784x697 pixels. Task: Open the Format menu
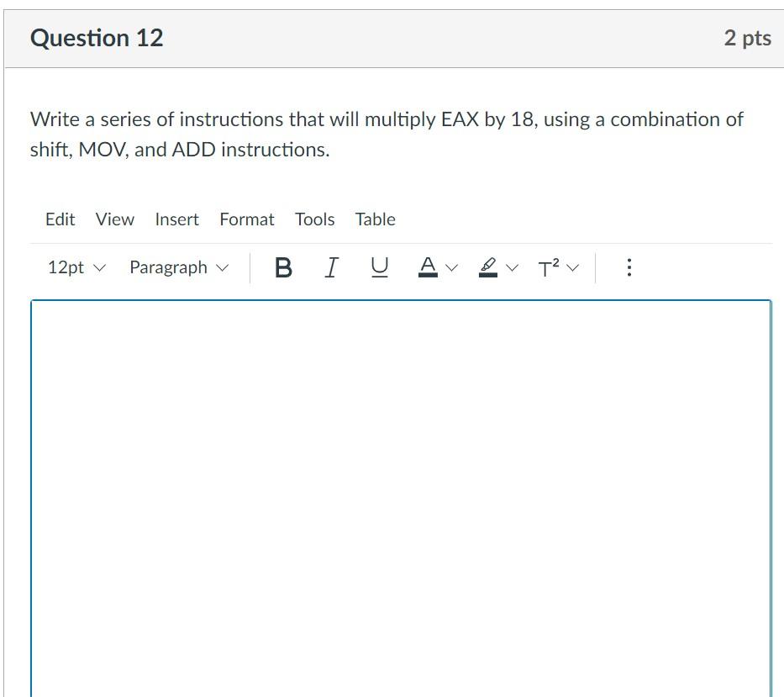click(246, 219)
